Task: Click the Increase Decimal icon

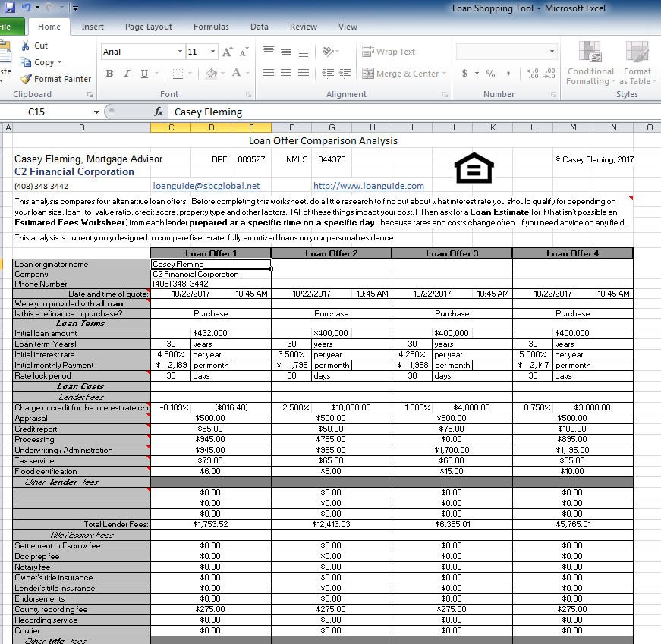Action: 533,74
